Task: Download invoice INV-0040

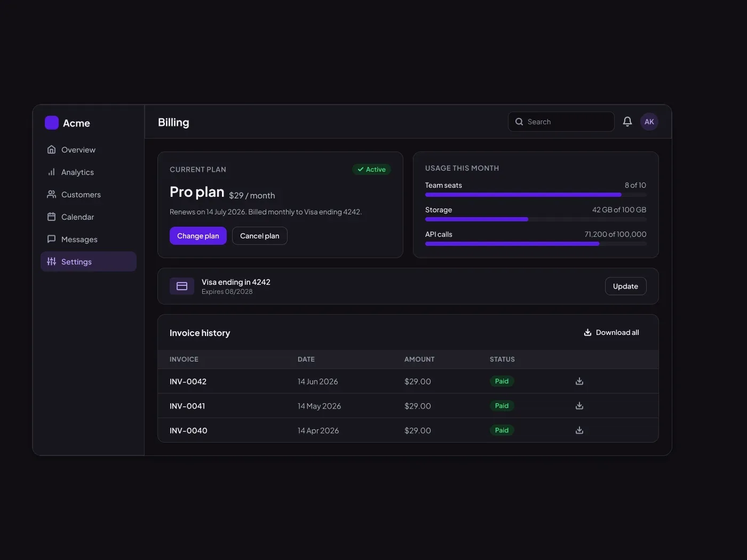Action: tap(579, 430)
